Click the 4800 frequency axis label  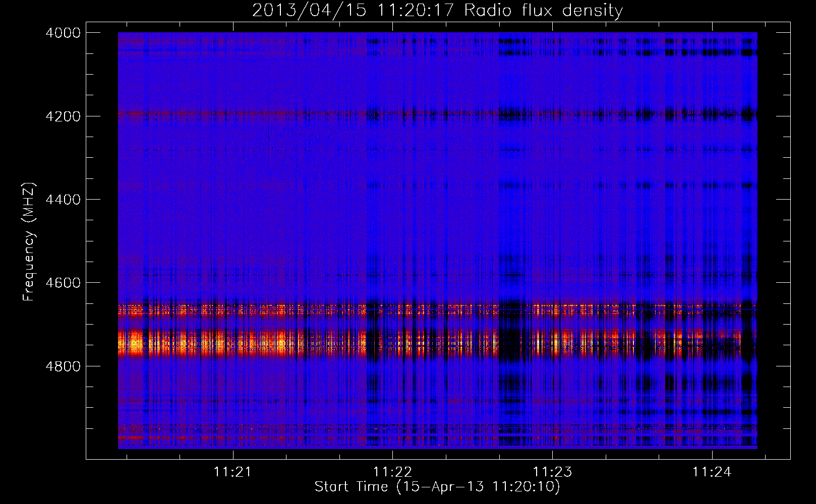pos(63,366)
